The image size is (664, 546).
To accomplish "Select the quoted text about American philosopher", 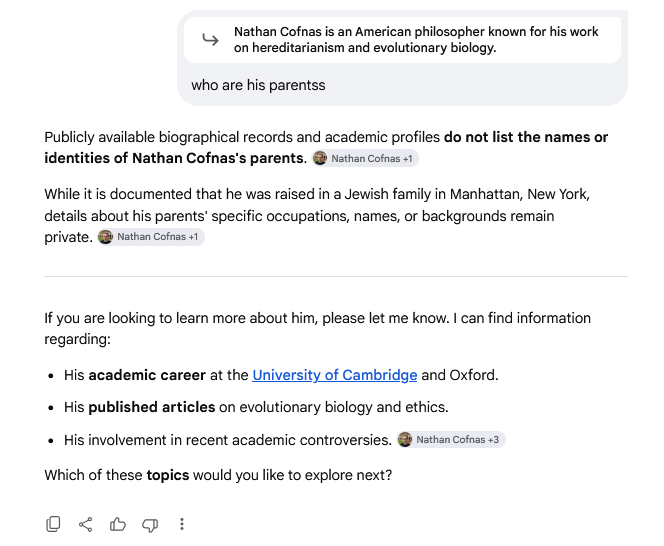I will pos(416,40).
